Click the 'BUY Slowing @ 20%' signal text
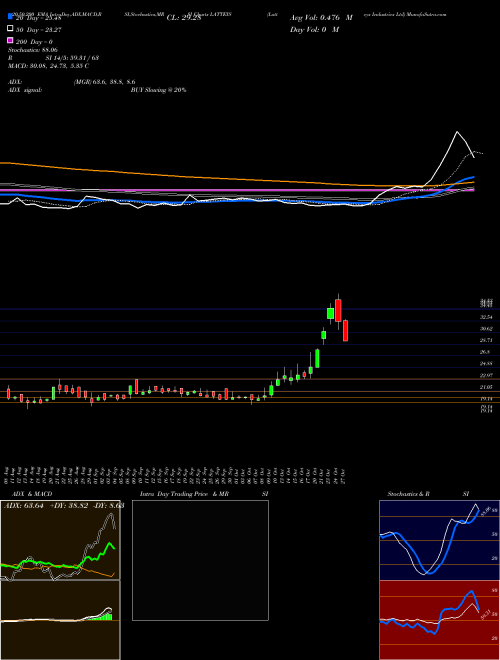This screenshot has height=660, width=500. 158,90
